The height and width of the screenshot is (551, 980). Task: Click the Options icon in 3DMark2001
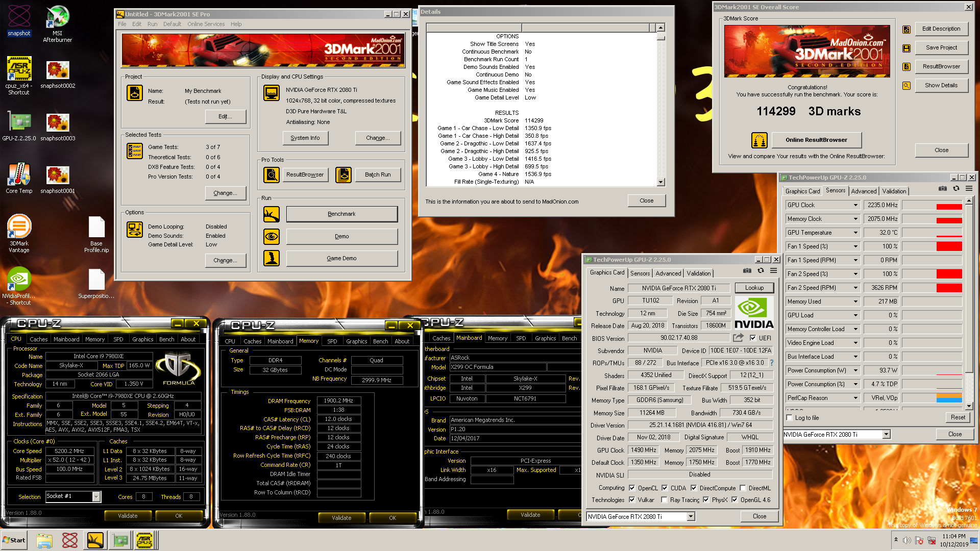pyautogui.click(x=135, y=230)
